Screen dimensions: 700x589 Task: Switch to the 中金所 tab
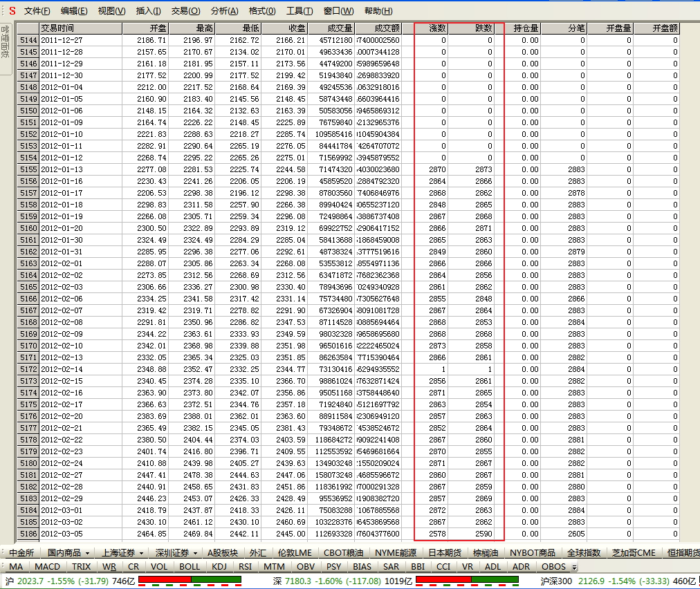tap(21, 553)
